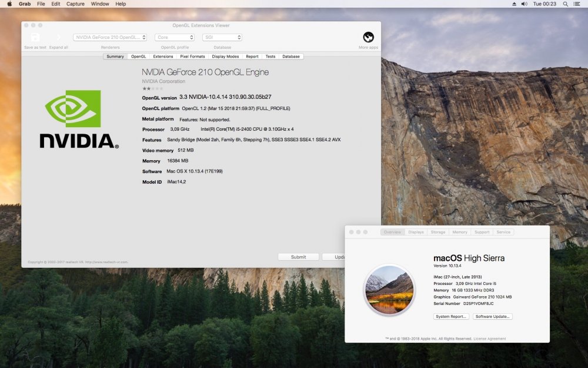Click the Software Update... button
This screenshot has height=368, width=588.
492,317
